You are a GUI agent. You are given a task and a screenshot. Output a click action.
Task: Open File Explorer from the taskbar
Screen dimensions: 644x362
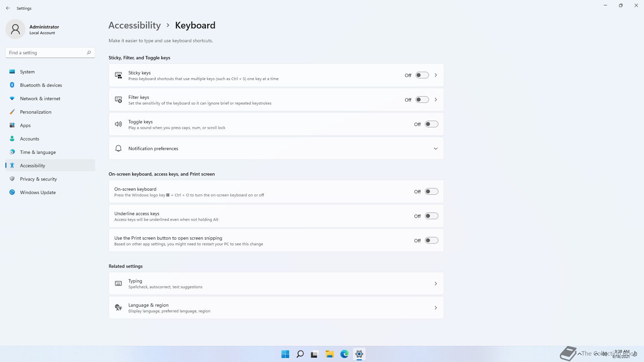[329, 354]
